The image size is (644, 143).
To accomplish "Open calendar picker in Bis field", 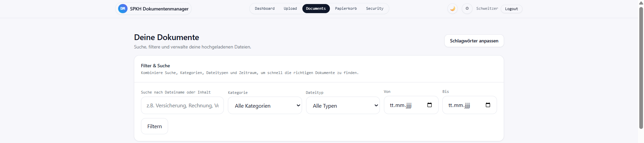I will (488, 105).
